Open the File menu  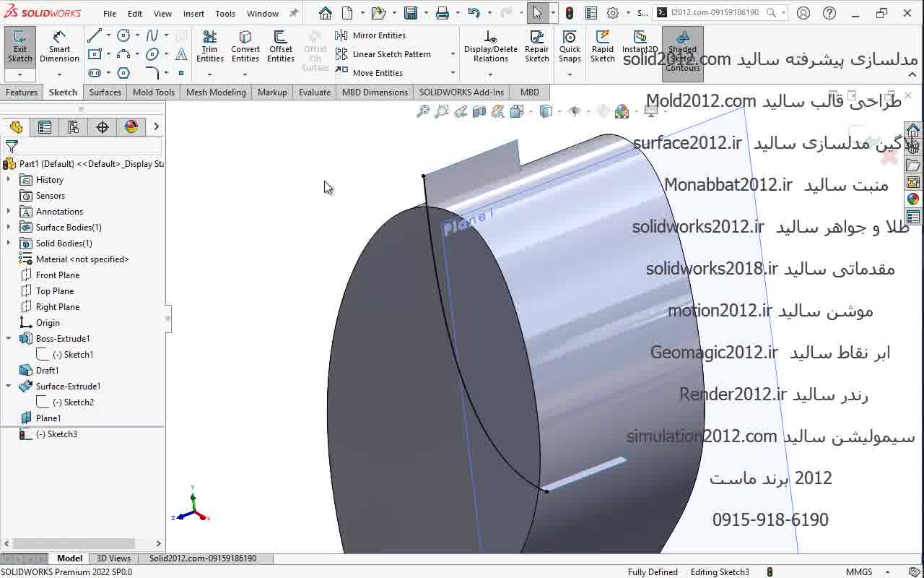tap(110, 14)
